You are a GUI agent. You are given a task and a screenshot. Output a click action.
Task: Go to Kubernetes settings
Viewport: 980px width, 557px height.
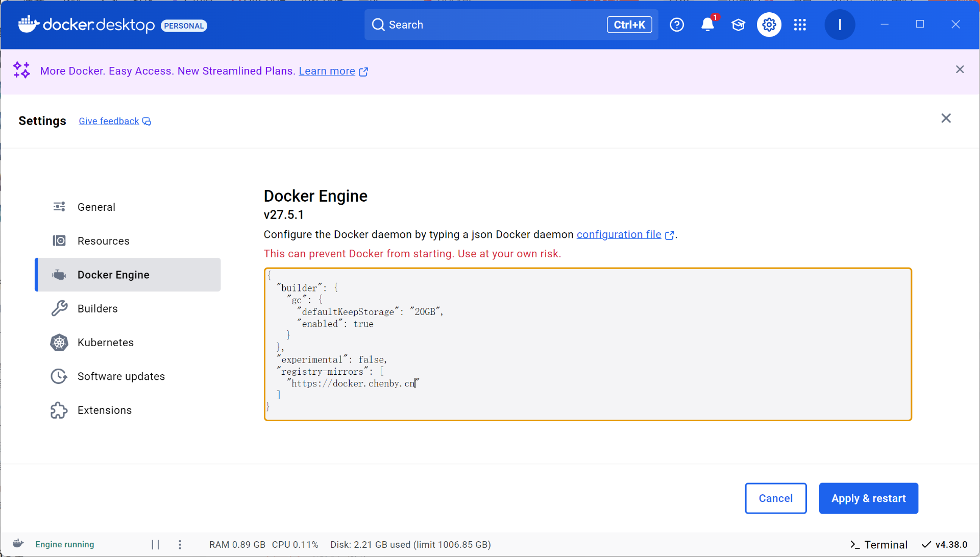click(105, 343)
